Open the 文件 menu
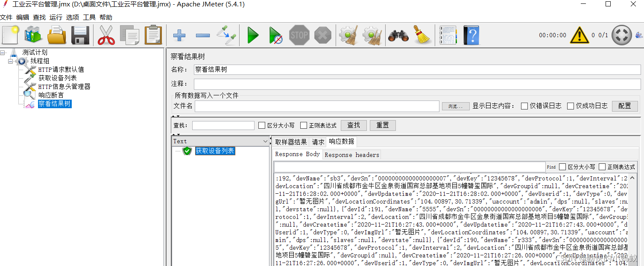The image size is (644, 266). [x=6, y=17]
